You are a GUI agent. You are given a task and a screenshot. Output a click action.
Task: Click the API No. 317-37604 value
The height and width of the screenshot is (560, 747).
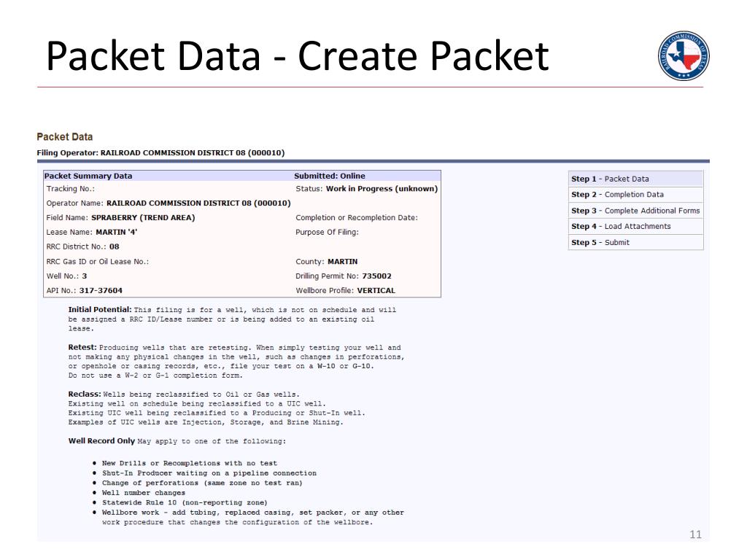point(101,290)
